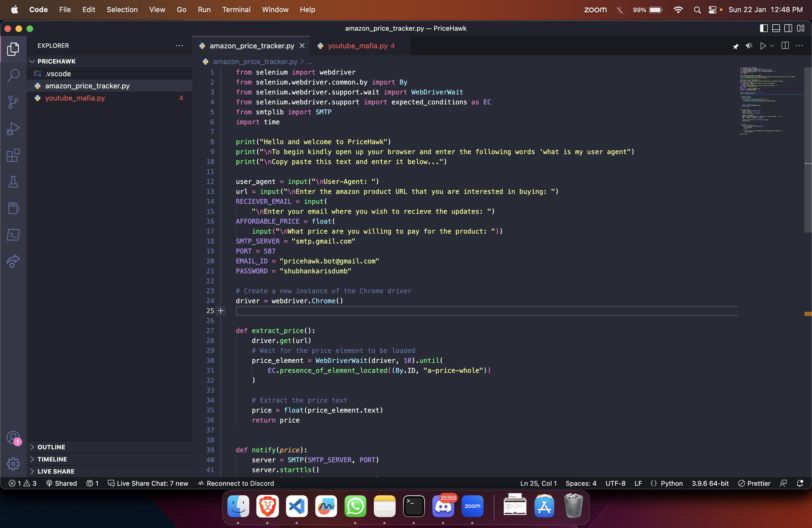812x528 pixels.
Task: Switch to the youtube_mafia.py tab
Action: coord(357,46)
